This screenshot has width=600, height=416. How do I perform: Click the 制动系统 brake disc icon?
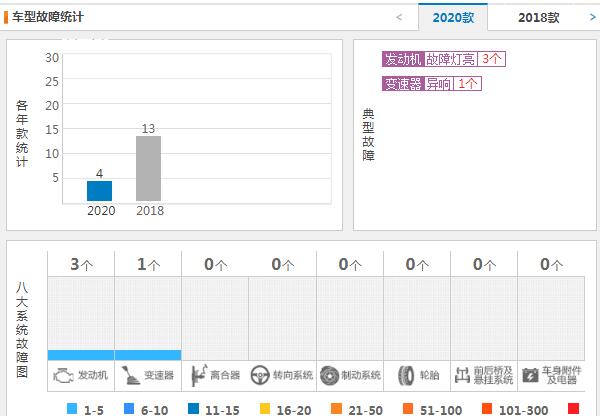coord(329,375)
